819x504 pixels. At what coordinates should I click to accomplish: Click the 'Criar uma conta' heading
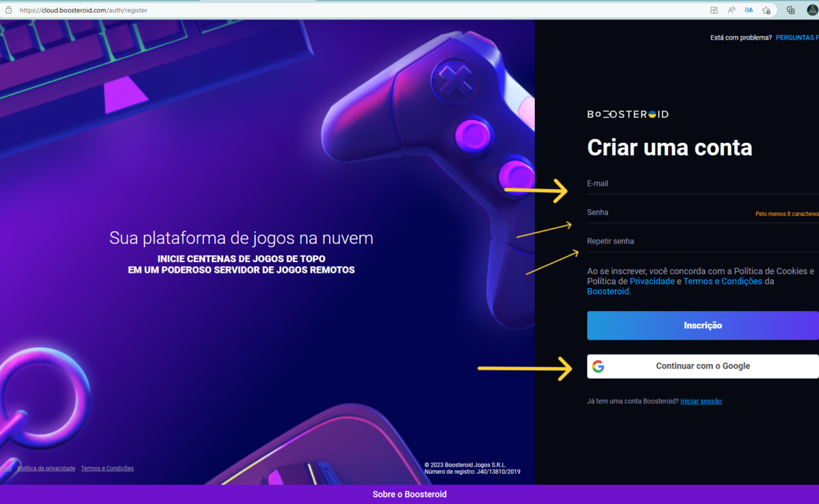(x=670, y=147)
